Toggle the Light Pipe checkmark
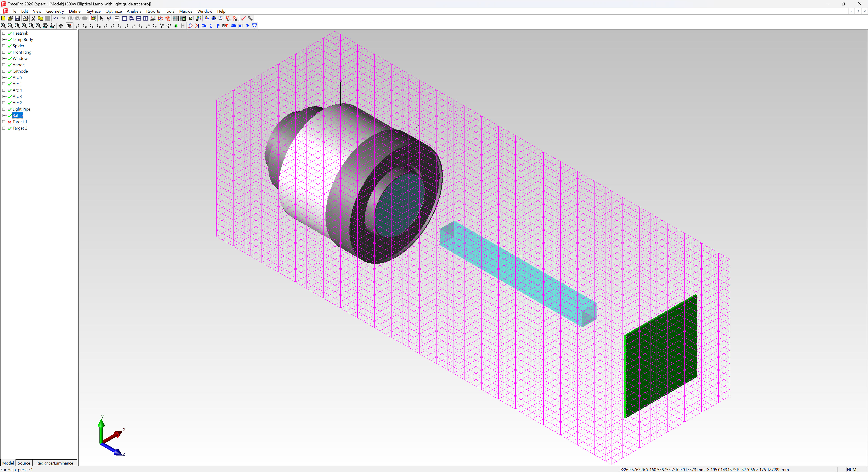This screenshot has width=868, height=472. 9,109
